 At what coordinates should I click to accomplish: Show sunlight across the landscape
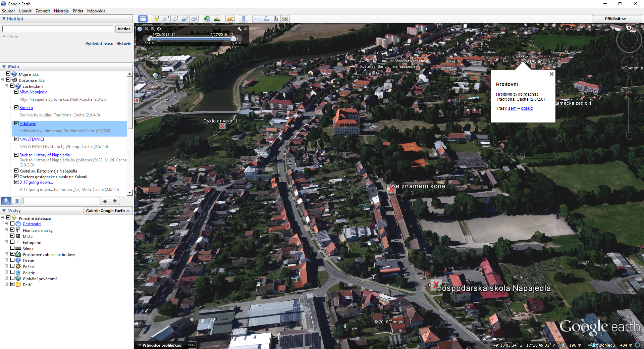coord(217,19)
